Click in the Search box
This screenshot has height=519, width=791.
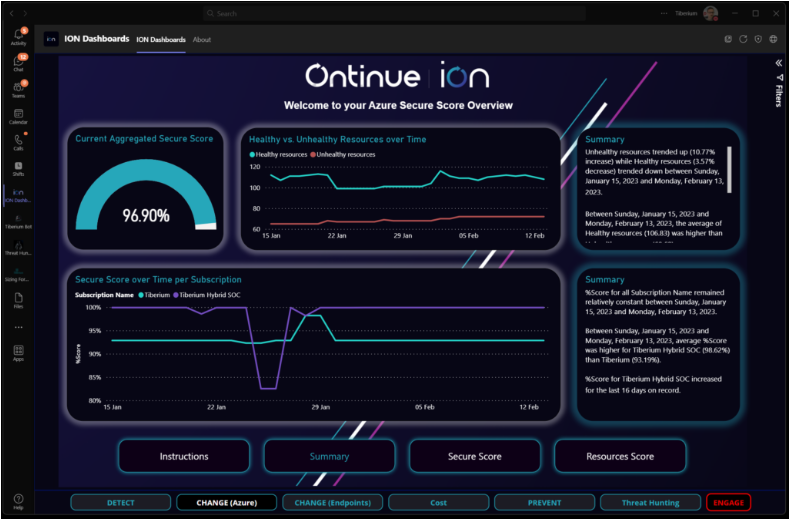(x=393, y=14)
